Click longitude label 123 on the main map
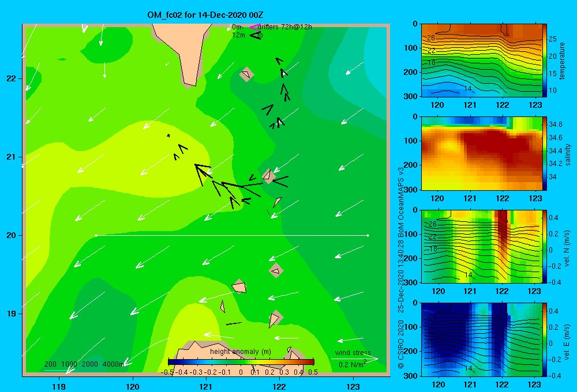 point(353,386)
